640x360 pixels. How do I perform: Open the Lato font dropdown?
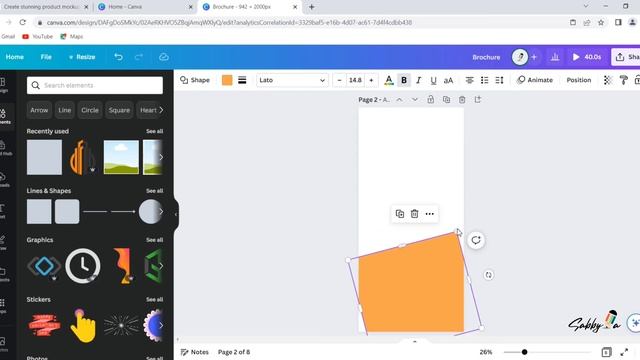tap(292, 80)
